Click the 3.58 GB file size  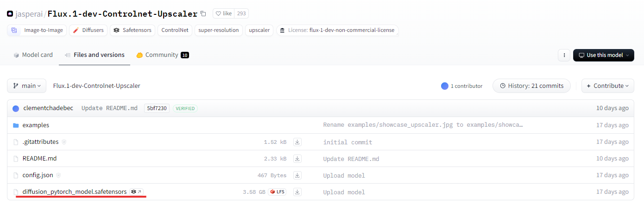(254, 192)
